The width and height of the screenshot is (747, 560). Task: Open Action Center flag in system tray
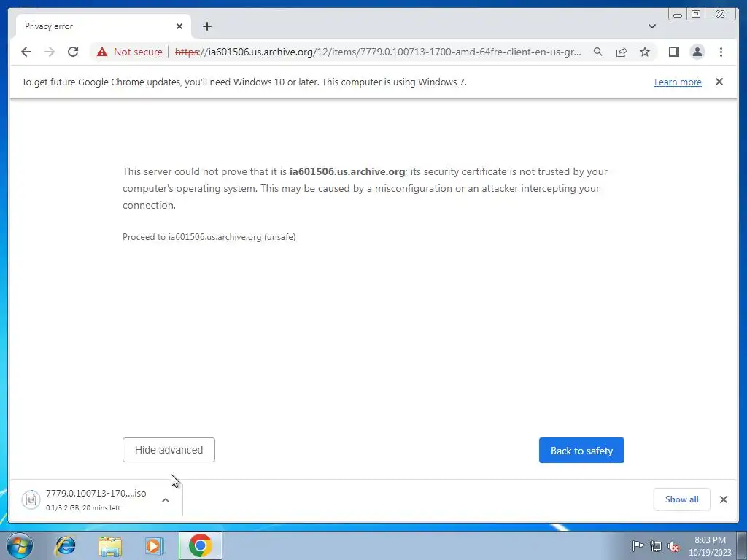tap(637, 545)
